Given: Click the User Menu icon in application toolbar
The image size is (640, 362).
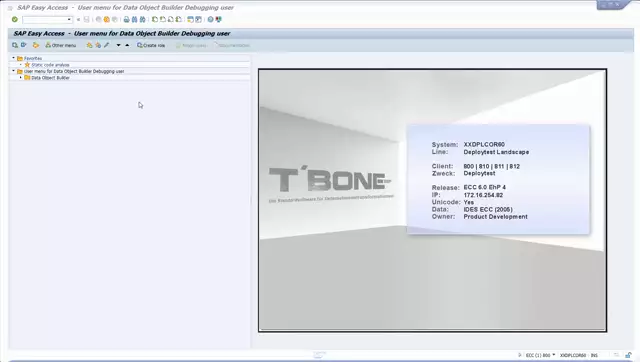Looking at the screenshot, I should coord(15,45).
